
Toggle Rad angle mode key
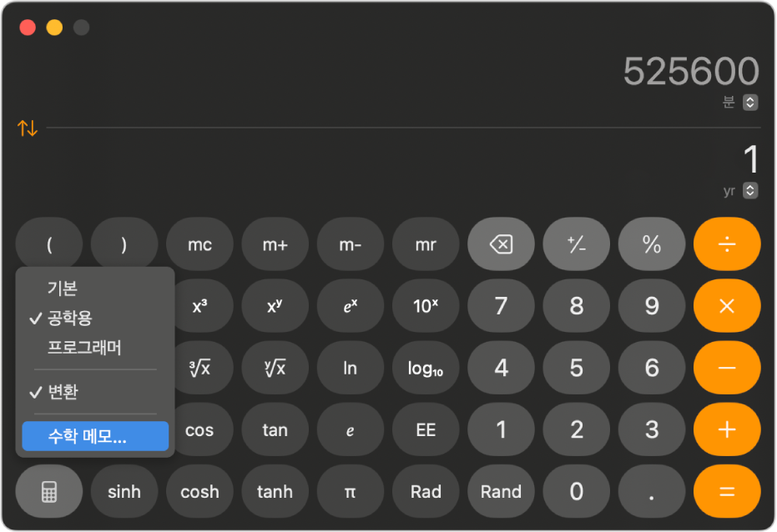pyautogui.click(x=426, y=491)
